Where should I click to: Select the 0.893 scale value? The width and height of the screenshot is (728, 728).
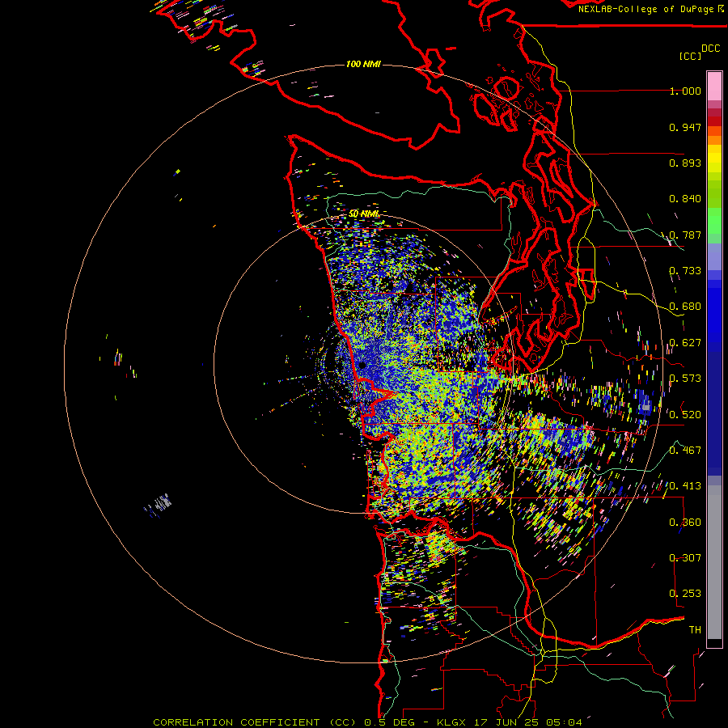[685, 163]
